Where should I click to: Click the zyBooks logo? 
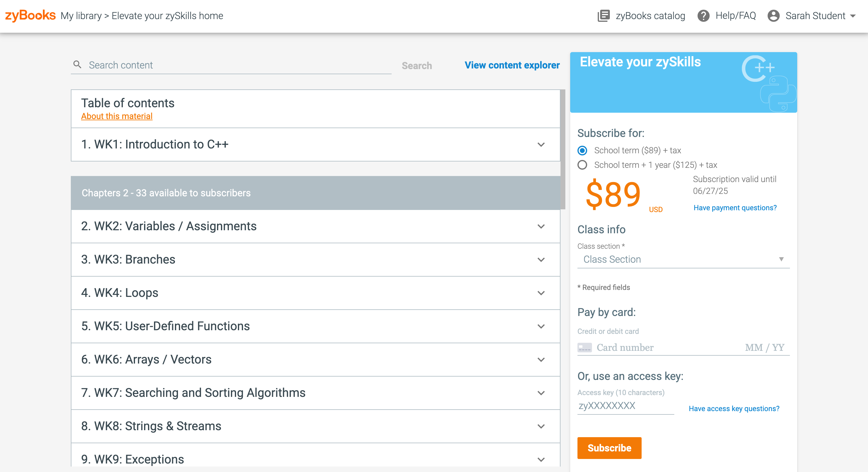coord(30,15)
